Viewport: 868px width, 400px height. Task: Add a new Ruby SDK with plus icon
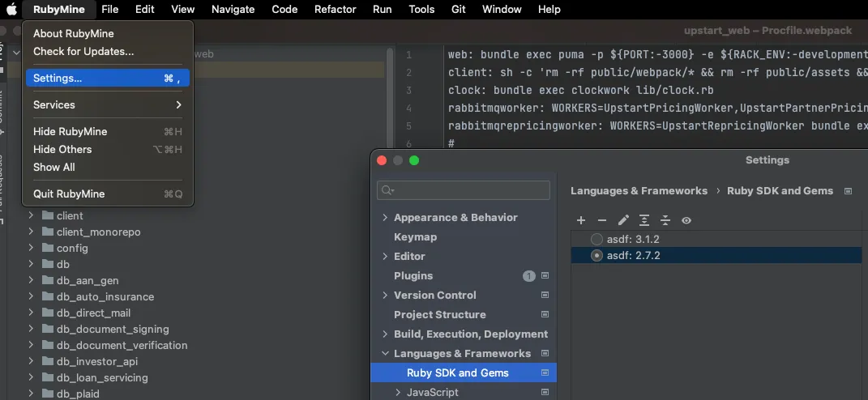pyautogui.click(x=581, y=220)
